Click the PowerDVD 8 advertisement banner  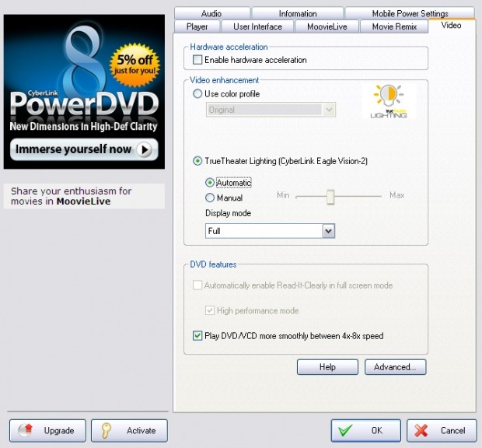point(84,92)
